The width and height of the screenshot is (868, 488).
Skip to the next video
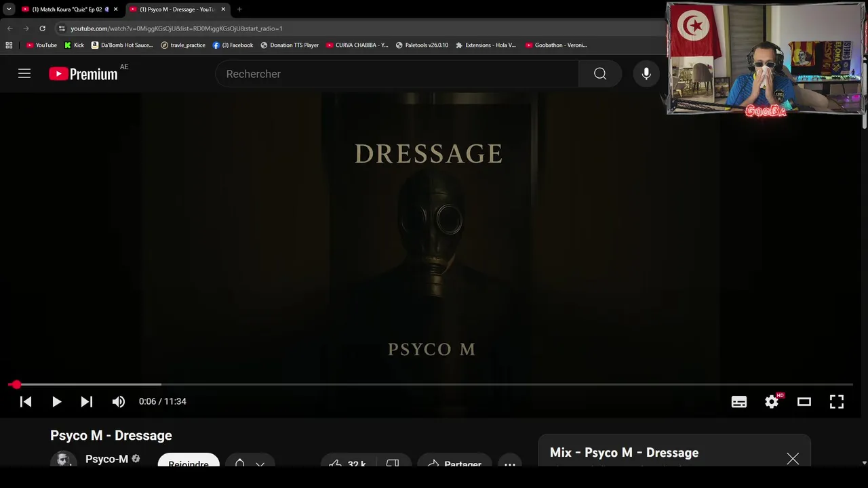pos(87,402)
